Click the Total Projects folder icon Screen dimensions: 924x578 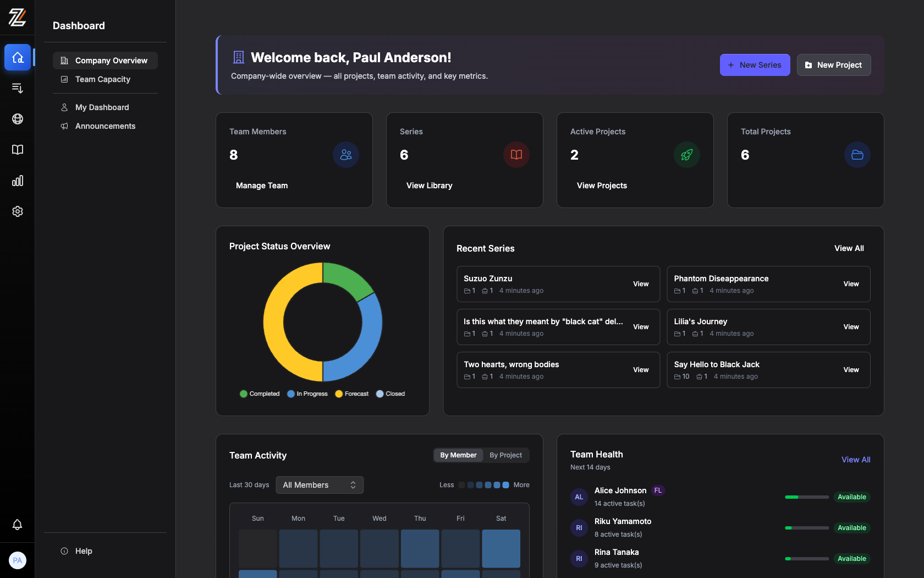point(857,155)
